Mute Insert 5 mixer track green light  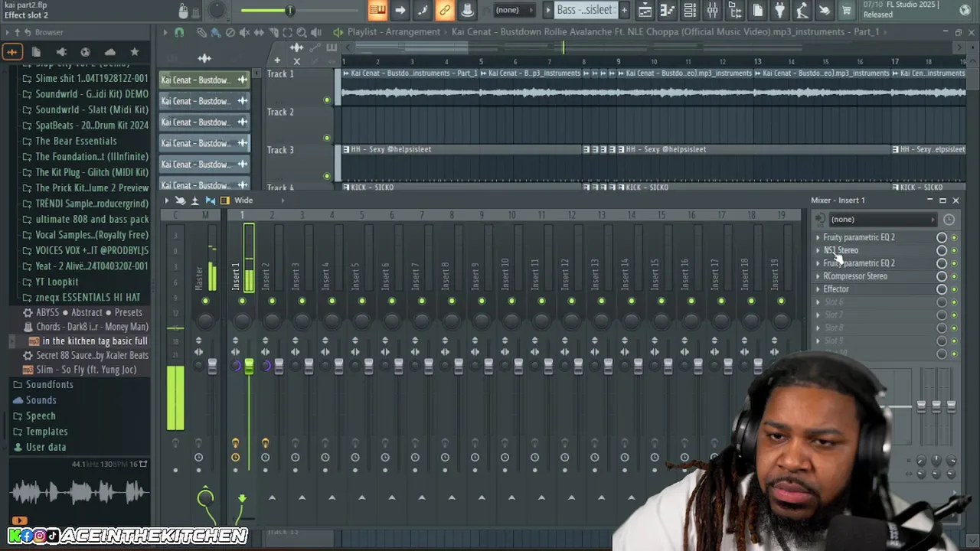click(x=361, y=302)
